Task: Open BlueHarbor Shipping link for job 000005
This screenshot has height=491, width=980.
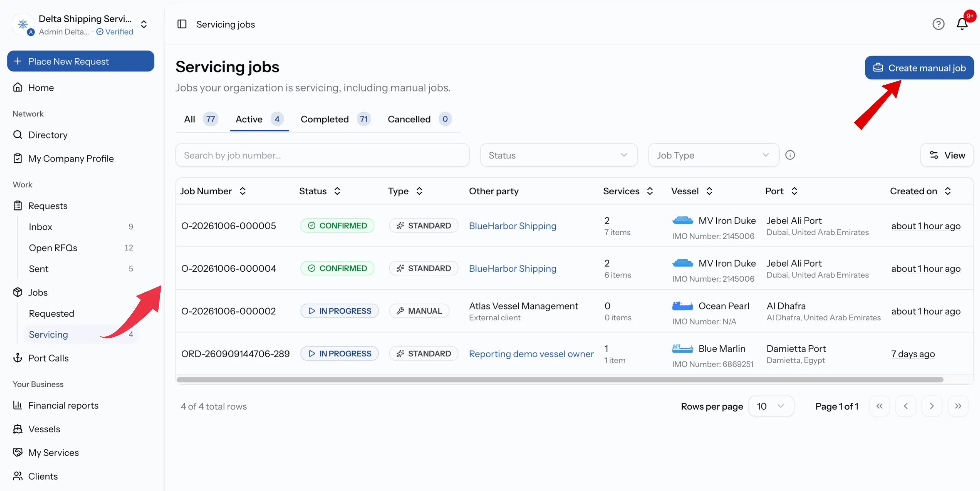Action: 512,225
